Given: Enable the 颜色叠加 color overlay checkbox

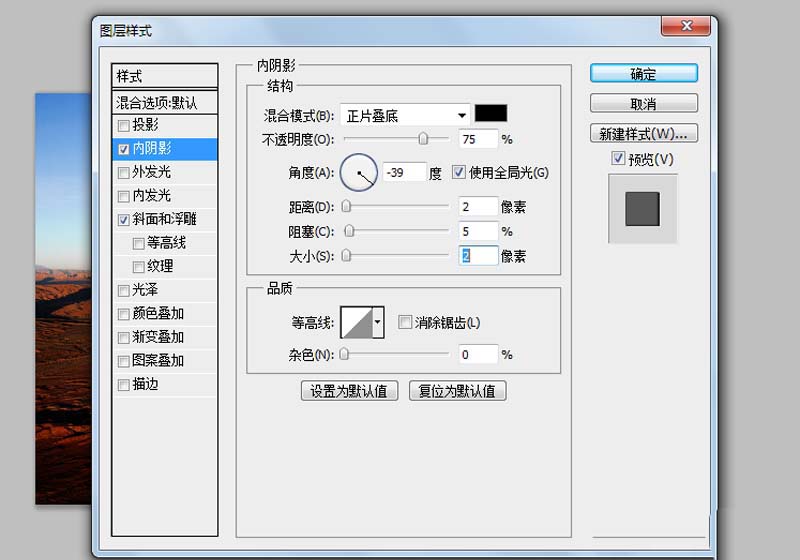Looking at the screenshot, I should click(x=123, y=314).
